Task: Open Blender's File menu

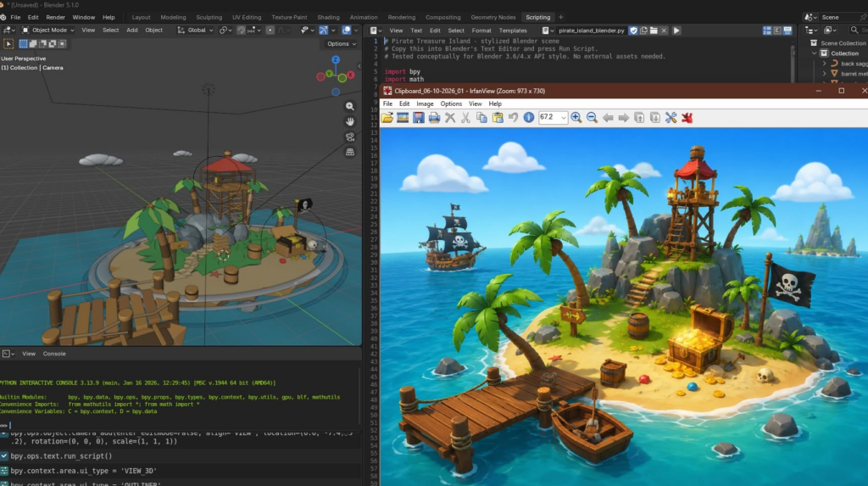Action: pos(15,17)
